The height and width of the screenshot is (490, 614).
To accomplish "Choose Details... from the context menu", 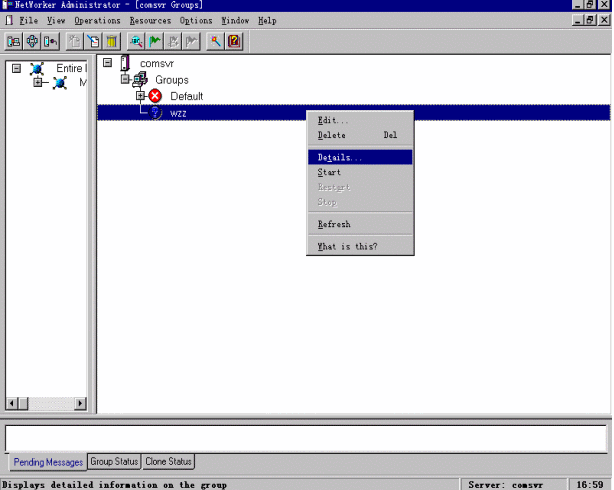I will click(x=340, y=157).
